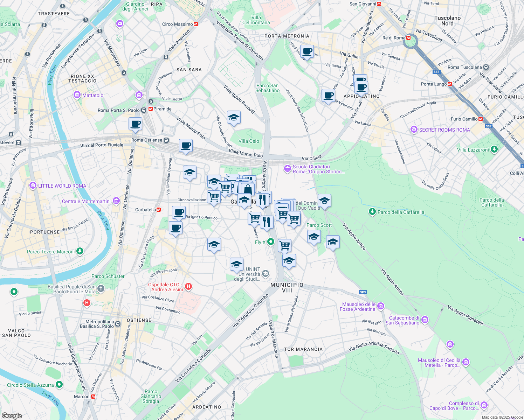Open the restaurant icon next to Via Cristoforo Colombo
The width and height of the screenshot is (524, 420).
(263, 199)
